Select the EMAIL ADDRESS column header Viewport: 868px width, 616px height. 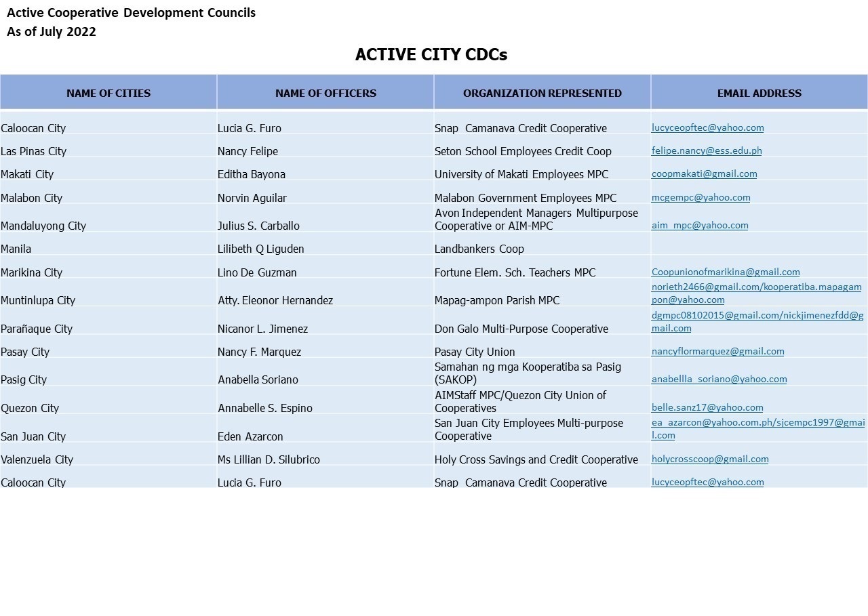(759, 93)
